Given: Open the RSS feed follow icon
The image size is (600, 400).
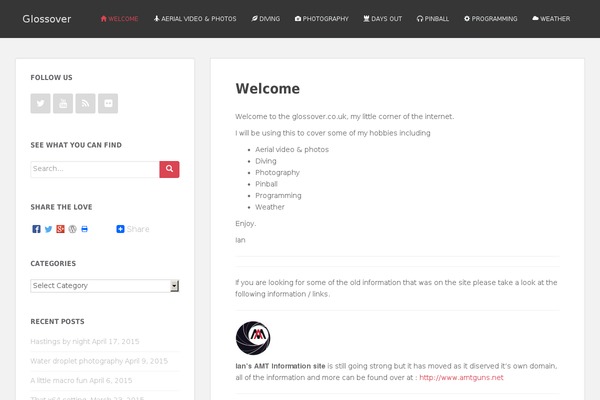Looking at the screenshot, I should [85, 103].
